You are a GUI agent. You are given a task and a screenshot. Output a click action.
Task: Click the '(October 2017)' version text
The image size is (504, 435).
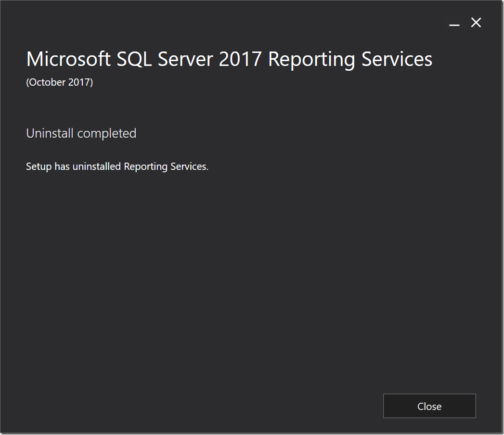click(x=60, y=82)
